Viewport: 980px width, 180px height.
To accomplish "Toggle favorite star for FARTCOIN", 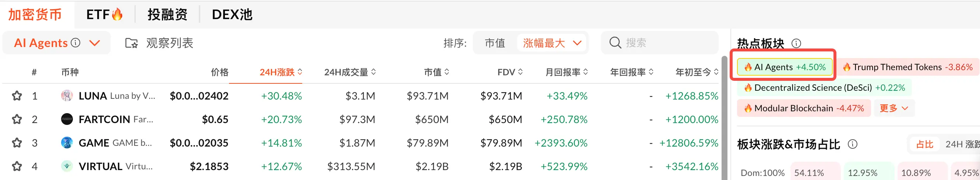I will click(17, 119).
